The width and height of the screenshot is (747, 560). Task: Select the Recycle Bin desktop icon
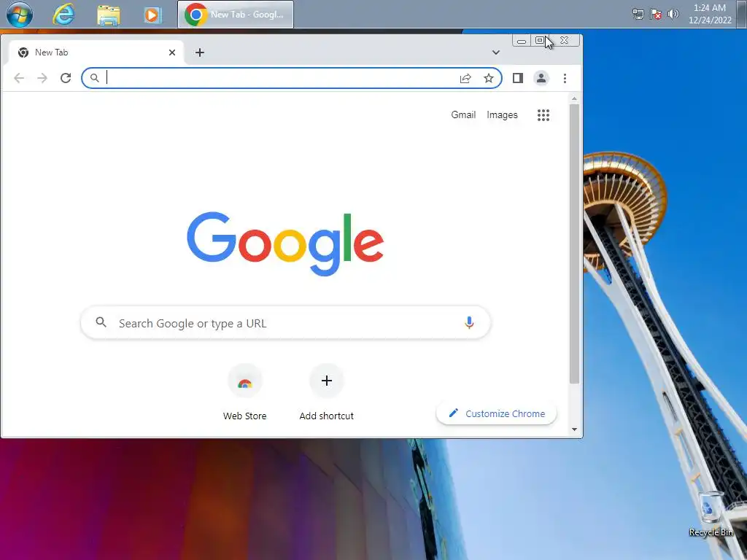pyautogui.click(x=711, y=514)
